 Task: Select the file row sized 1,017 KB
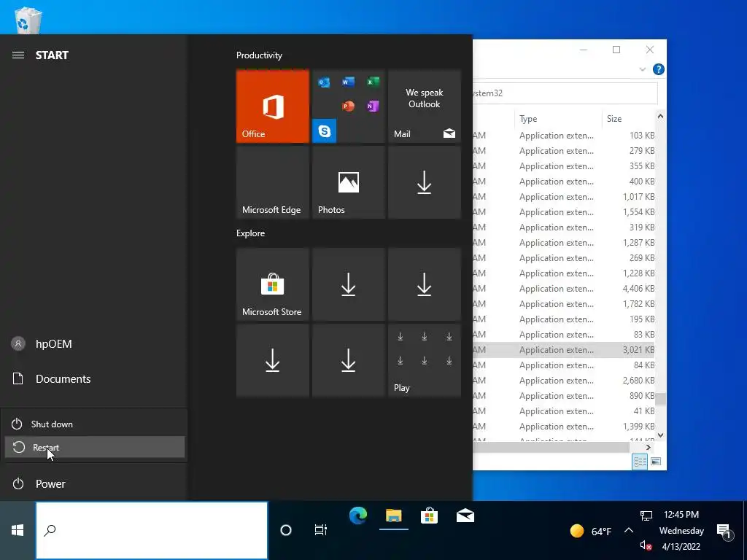564,196
